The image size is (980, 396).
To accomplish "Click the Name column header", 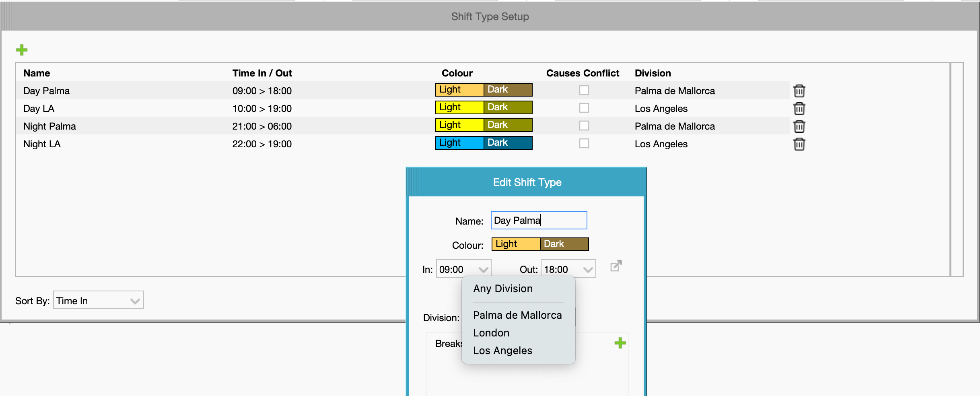I will [37, 73].
